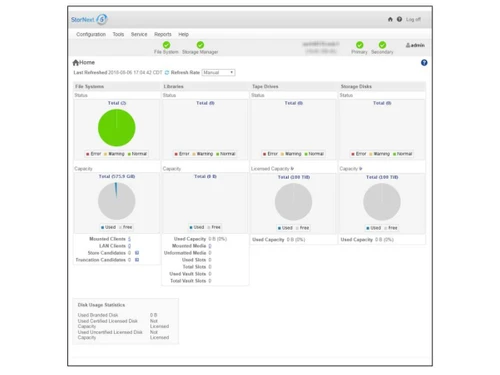Screen dimensions: 500x375
Task: Click Libraries status Total link
Action: (x=205, y=103)
